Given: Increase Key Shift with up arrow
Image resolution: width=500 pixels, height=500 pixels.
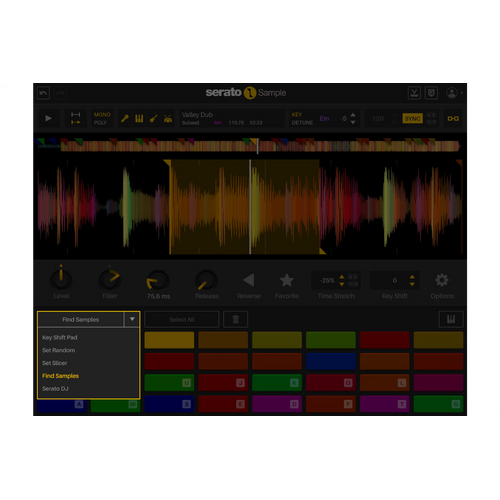Looking at the screenshot, I should click(412, 277).
